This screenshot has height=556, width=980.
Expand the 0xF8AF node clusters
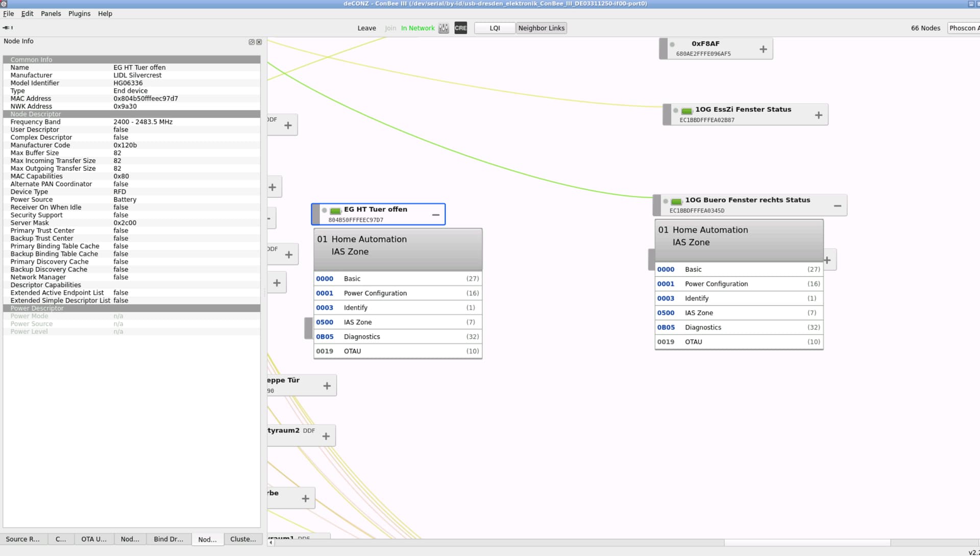[763, 49]
